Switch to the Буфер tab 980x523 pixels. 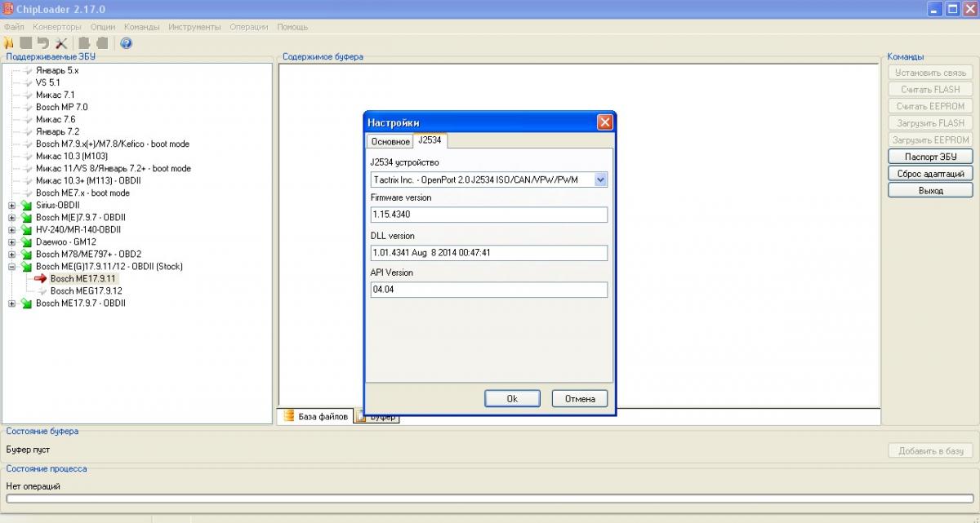376,416
